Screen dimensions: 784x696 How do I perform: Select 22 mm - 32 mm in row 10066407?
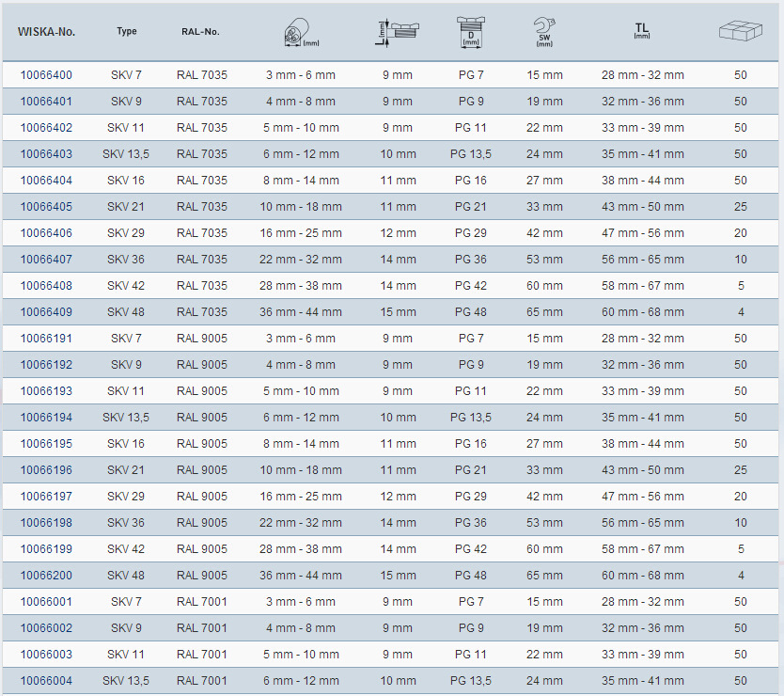301,260
